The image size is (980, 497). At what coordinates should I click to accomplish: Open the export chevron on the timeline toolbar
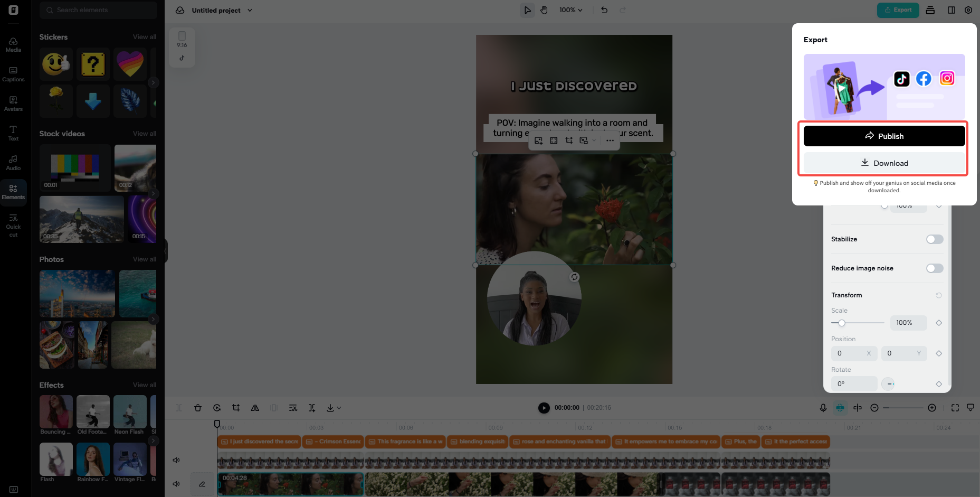pyautogui.click(x=338, y=408)
